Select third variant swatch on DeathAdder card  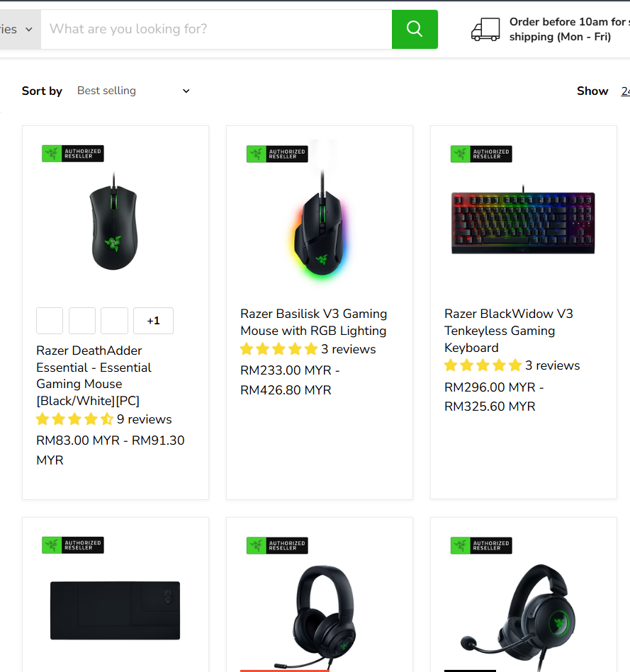tap(114, 321)
